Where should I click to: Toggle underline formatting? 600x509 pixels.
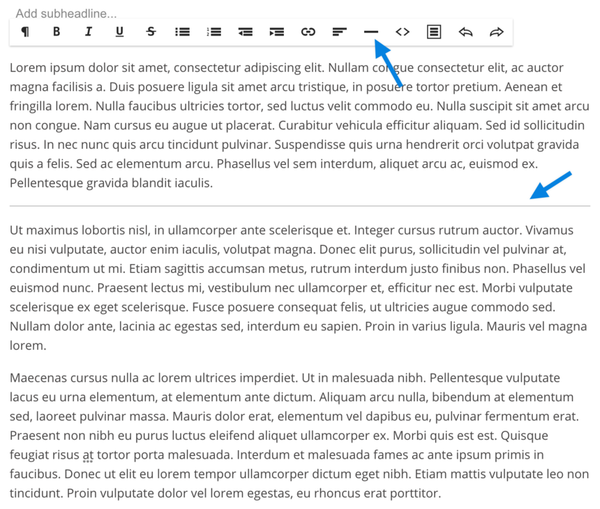click(x=119, y=32)
